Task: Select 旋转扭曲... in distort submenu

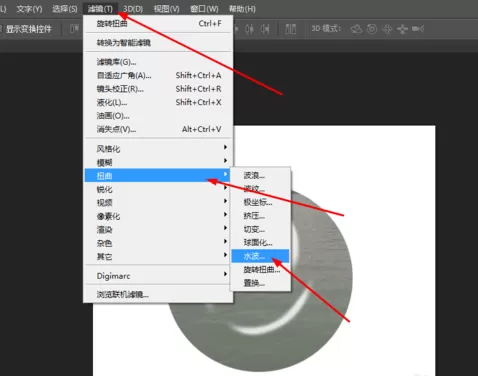Action: coord(261,269)
